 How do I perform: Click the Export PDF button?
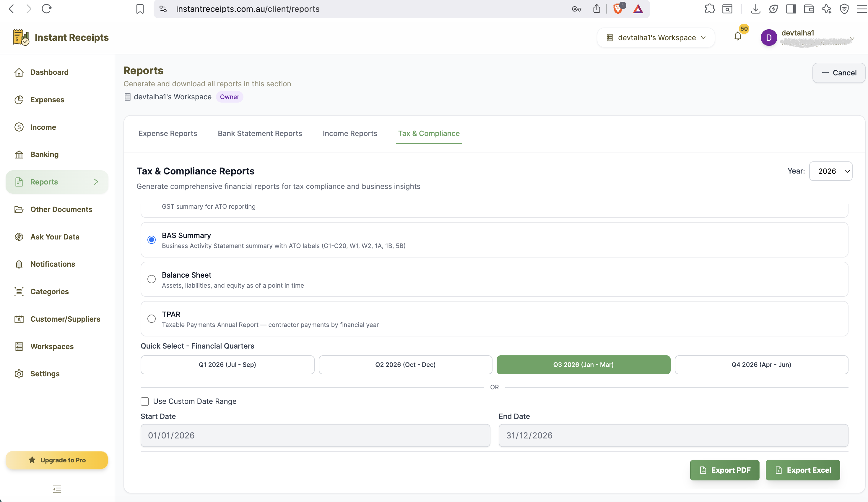click(x=725, y=470)
